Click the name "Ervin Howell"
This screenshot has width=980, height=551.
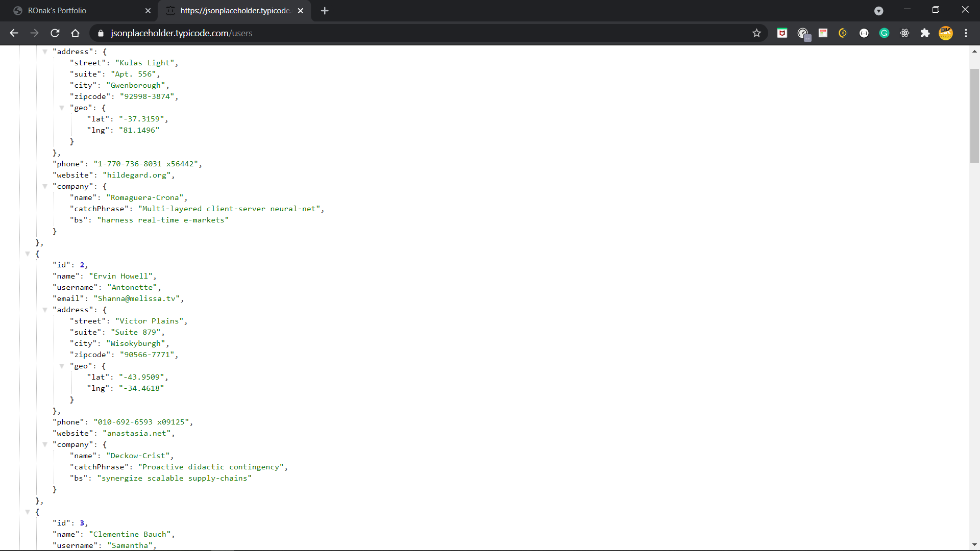(x=121, y=276)
